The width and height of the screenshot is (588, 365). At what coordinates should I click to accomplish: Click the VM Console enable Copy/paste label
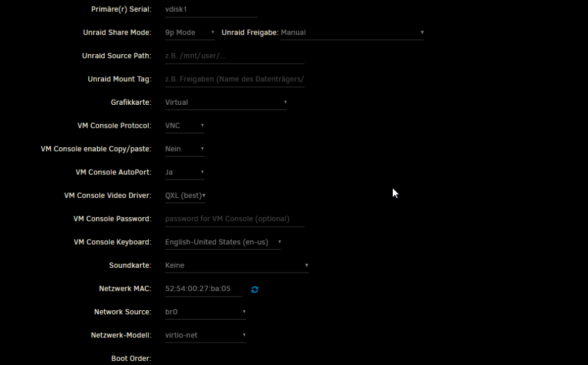pos(96,149)
